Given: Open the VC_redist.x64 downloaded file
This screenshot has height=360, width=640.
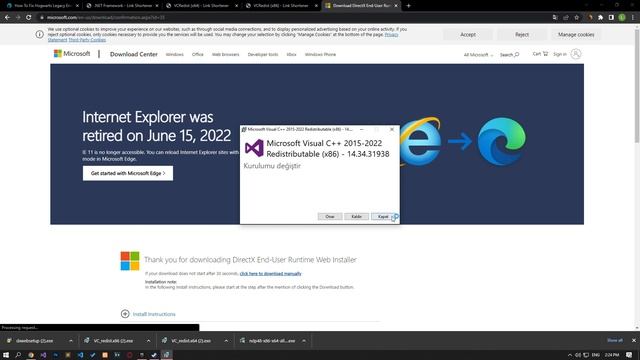Looking at the screenshot, I should pos(191,341).
